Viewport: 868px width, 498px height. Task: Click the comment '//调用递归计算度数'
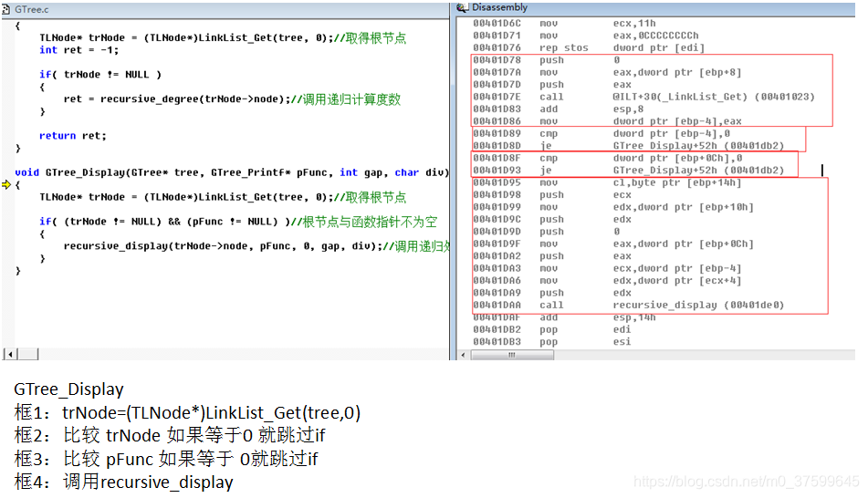pos(345,99)
